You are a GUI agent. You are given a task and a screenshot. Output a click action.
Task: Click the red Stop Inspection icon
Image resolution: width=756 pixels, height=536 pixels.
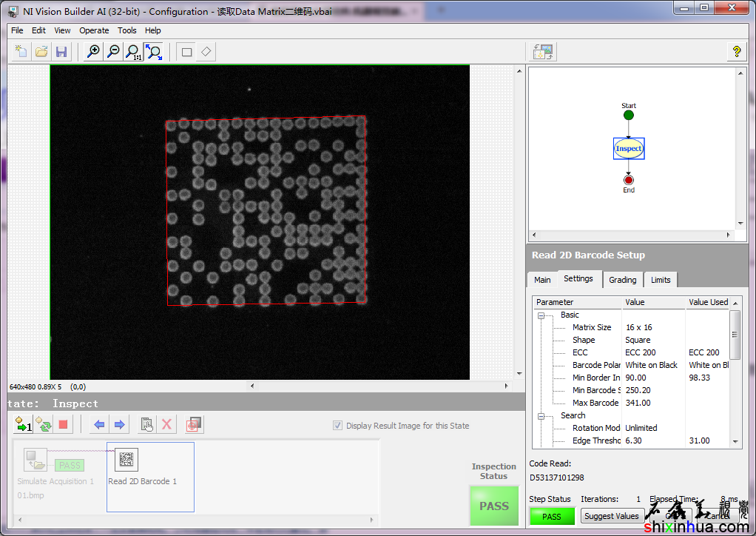63,425
